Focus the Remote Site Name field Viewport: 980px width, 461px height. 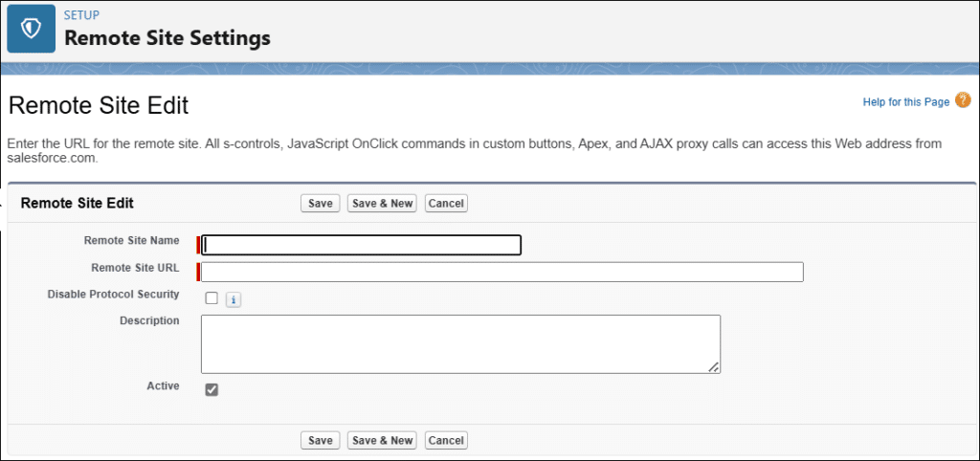coord(361,245)
